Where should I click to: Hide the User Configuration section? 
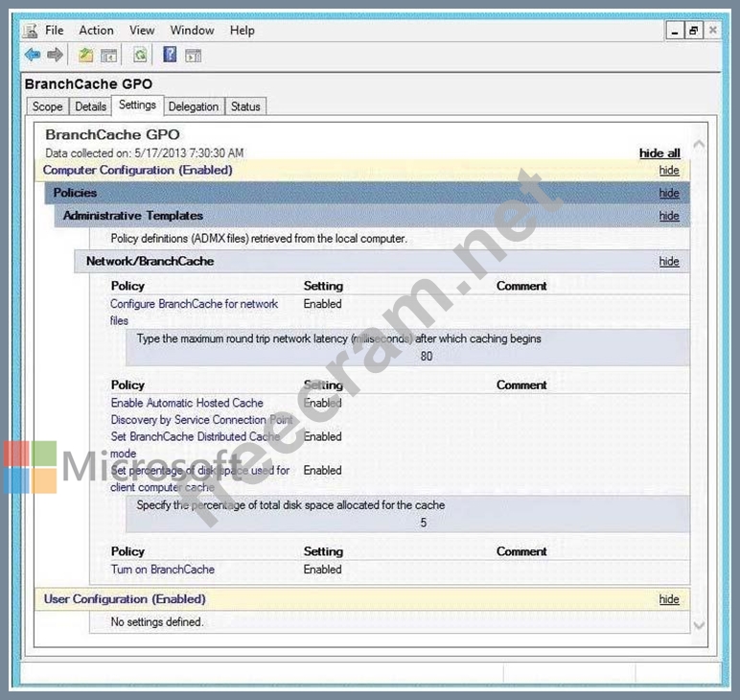[669, 599]
